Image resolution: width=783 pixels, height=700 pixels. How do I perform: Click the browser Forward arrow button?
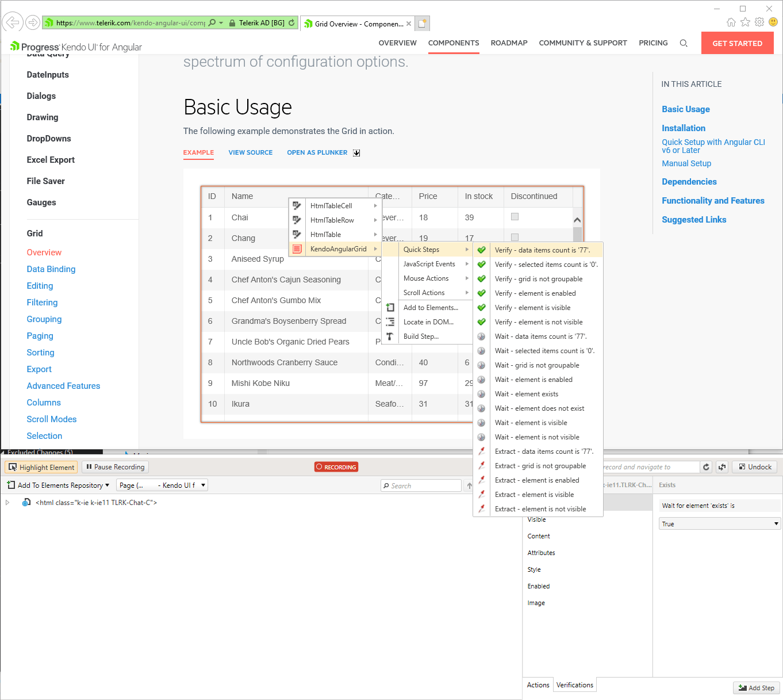33,23
